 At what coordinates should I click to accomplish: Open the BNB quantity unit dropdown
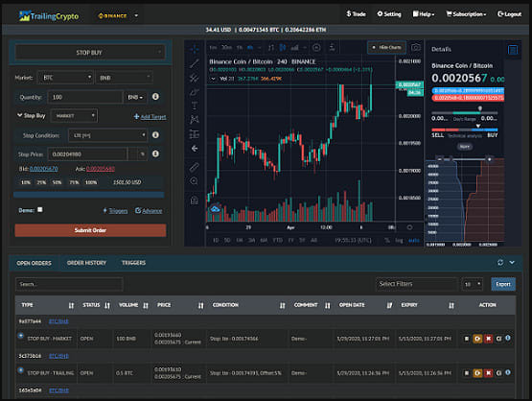click(135, 98)
